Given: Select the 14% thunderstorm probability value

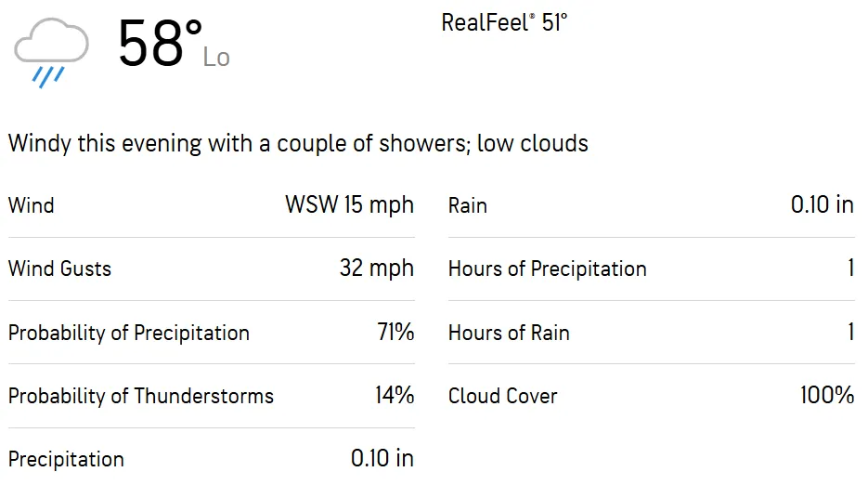Looking at the screenshot, I should [x=395, y=396].
